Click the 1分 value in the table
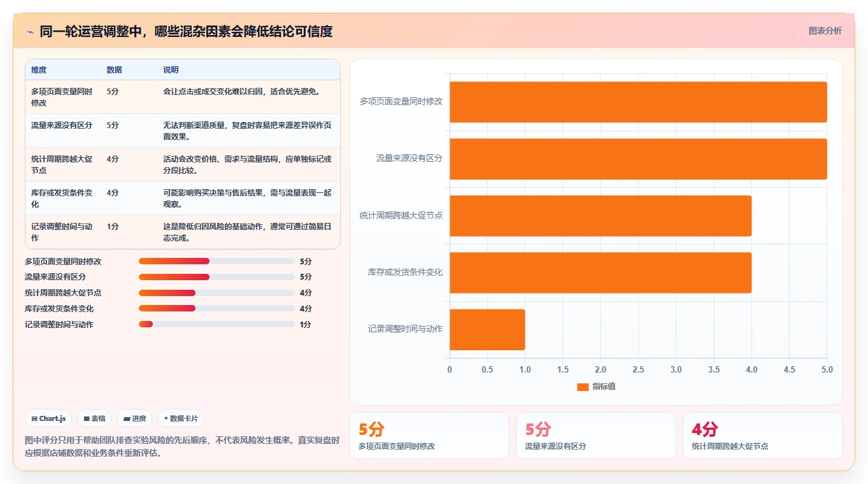 click(x=113, y=227)
